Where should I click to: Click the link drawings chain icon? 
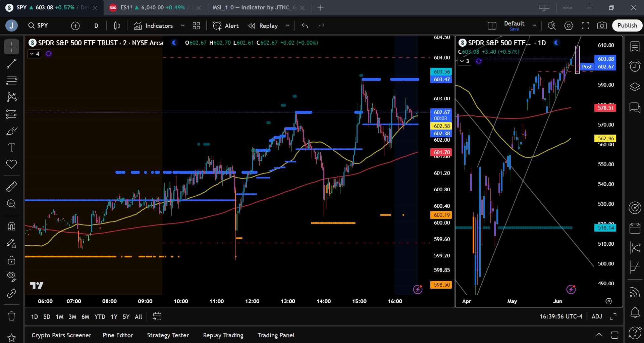pyautogui.click(x=11, y=294)
